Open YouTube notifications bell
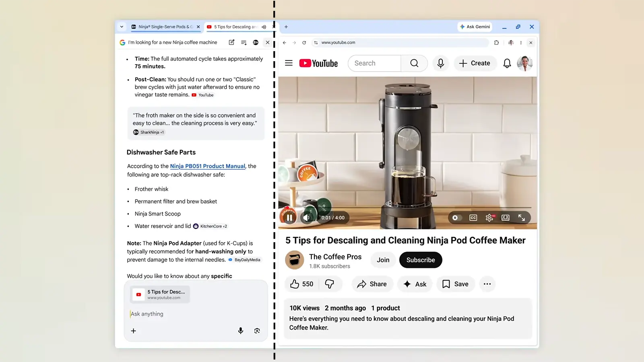This screenshot has width=644, height=362. pyautogui.click(x=507, y=63)
